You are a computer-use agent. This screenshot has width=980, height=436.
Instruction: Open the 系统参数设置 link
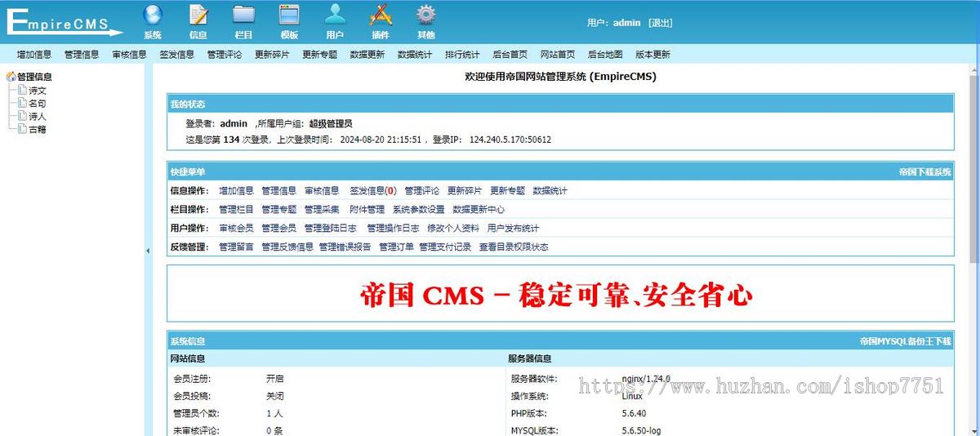pyautogui.click(x=418, y=210)
